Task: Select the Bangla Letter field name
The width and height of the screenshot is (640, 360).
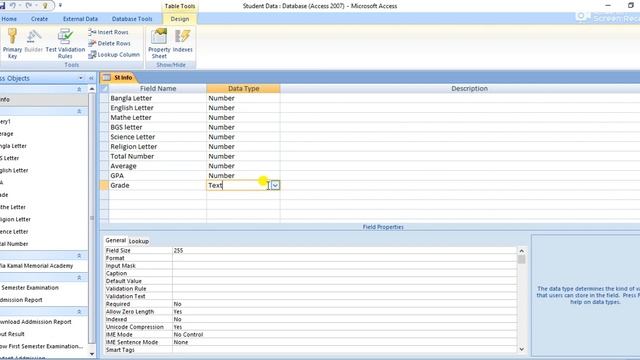Action: click(158, 98)
